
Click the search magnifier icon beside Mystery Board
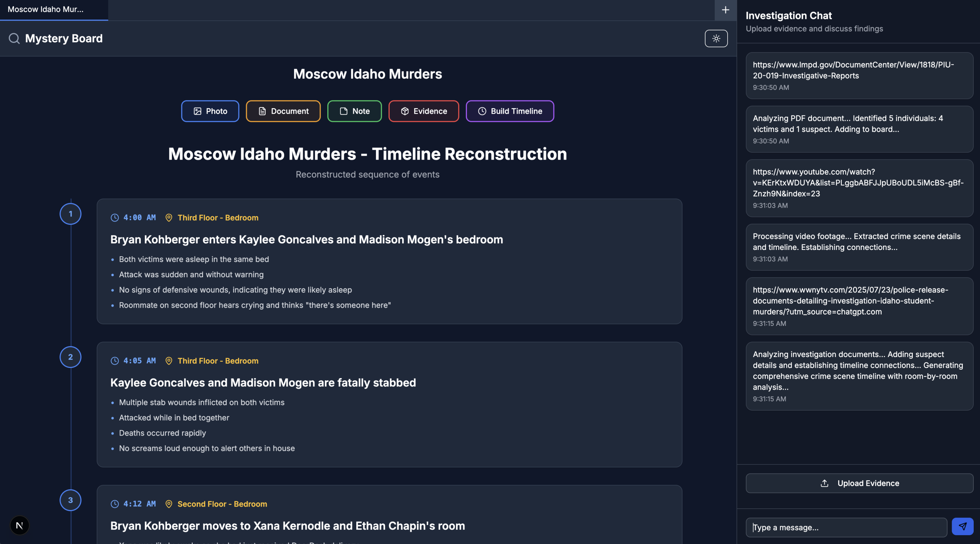[14, 39]
